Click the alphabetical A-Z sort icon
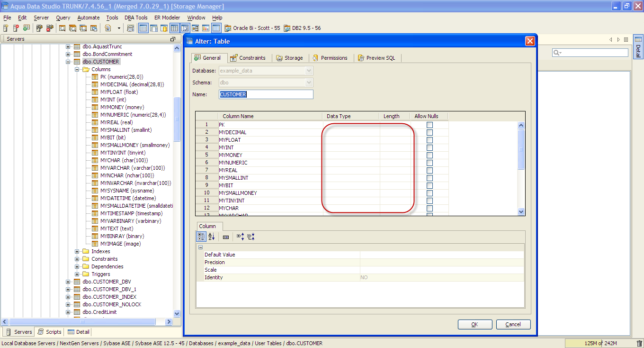Screen dimensions: 644x348 (211, 237)
